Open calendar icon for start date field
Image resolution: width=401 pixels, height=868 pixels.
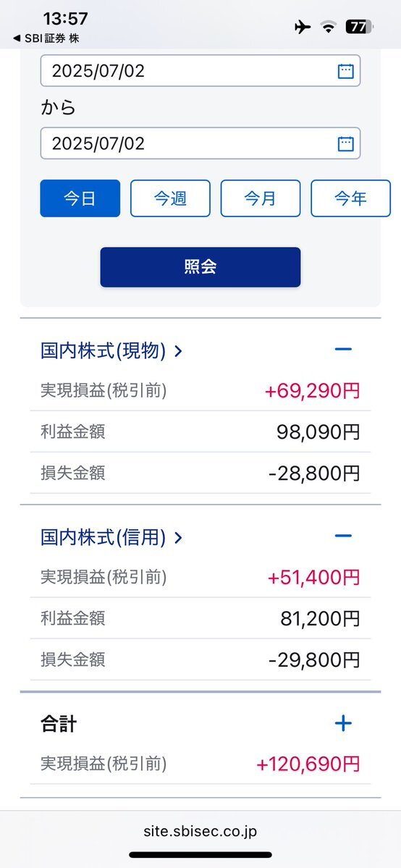coord(345,71)
